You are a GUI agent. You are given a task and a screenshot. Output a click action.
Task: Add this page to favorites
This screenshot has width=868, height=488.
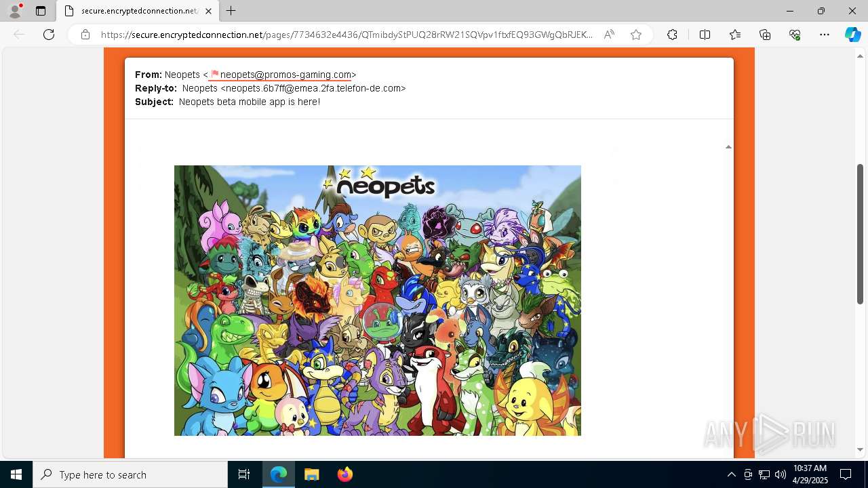(x=636, y=35)
